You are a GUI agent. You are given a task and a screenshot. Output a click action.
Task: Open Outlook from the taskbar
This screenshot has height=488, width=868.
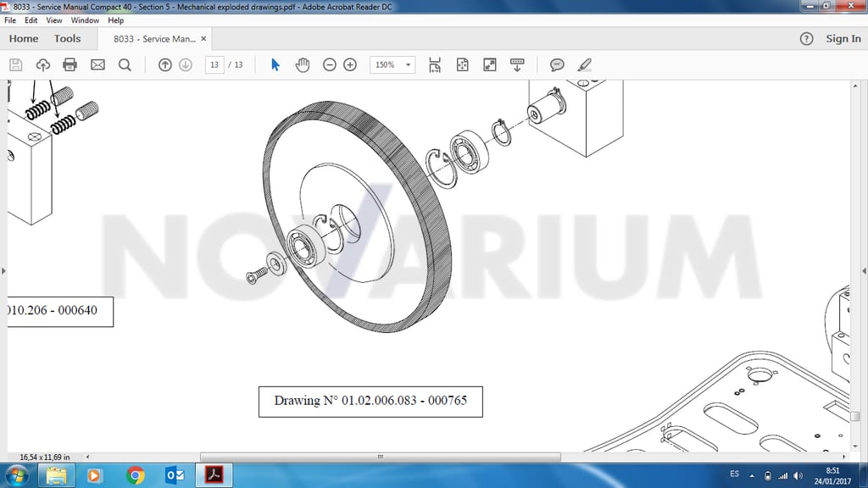tap(175, 476)
